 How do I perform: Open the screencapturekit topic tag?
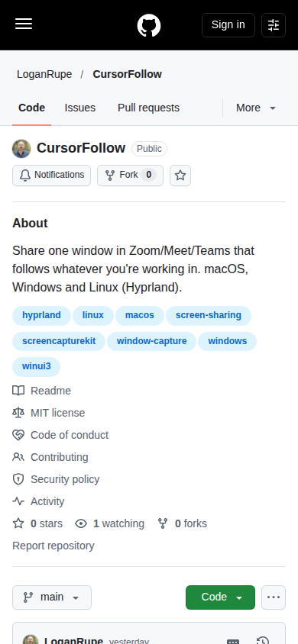tap(59, 341)
